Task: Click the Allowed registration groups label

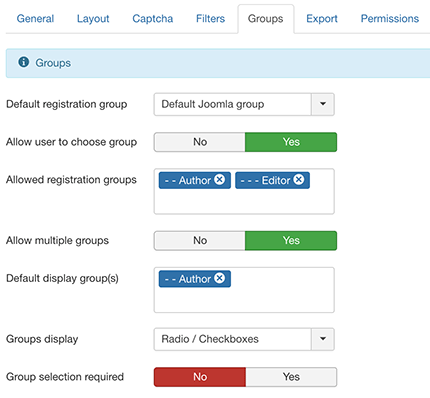Action: coord(71,180)
